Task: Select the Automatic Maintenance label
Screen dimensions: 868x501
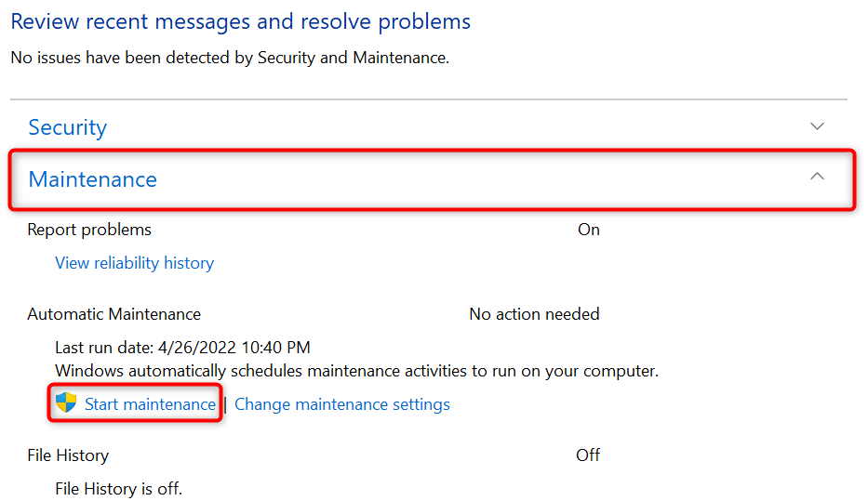Action: click(114, 314)
